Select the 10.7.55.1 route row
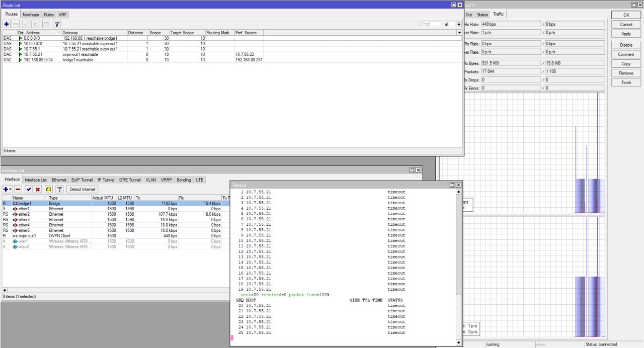Viewport: 644px width, 348px height. point(232,49)
